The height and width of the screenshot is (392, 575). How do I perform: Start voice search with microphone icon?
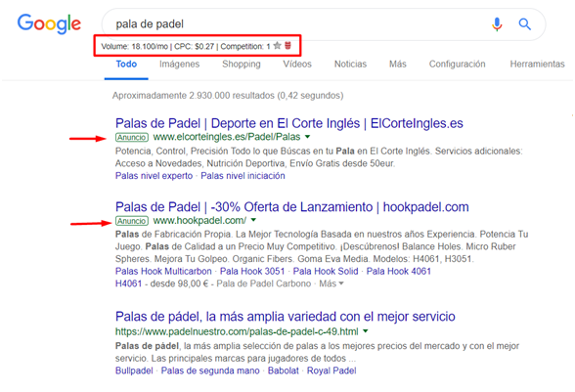click(x=497, y=24)
